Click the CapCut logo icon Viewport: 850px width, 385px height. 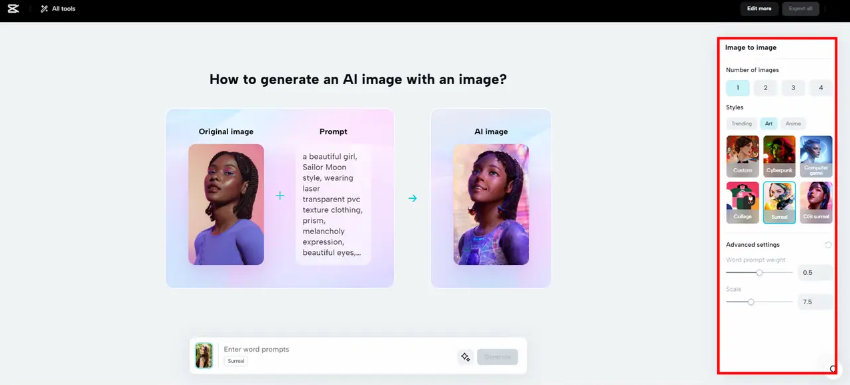tap(14, 9)
